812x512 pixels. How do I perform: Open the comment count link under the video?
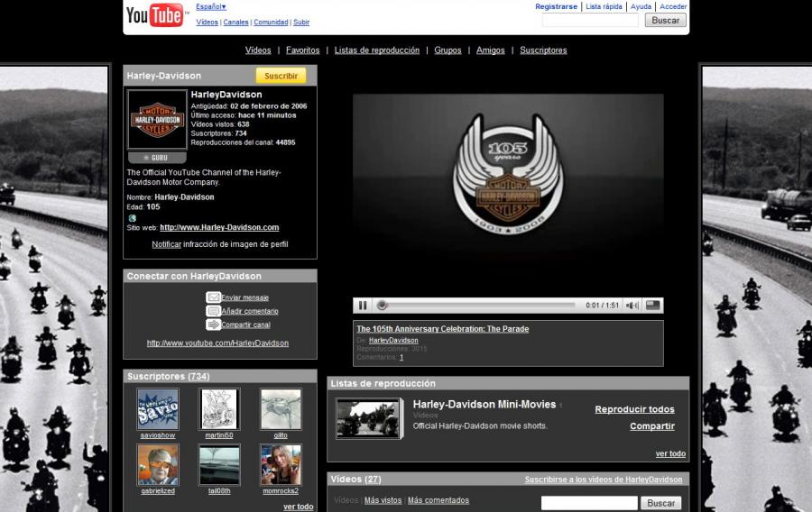[401, 357]
